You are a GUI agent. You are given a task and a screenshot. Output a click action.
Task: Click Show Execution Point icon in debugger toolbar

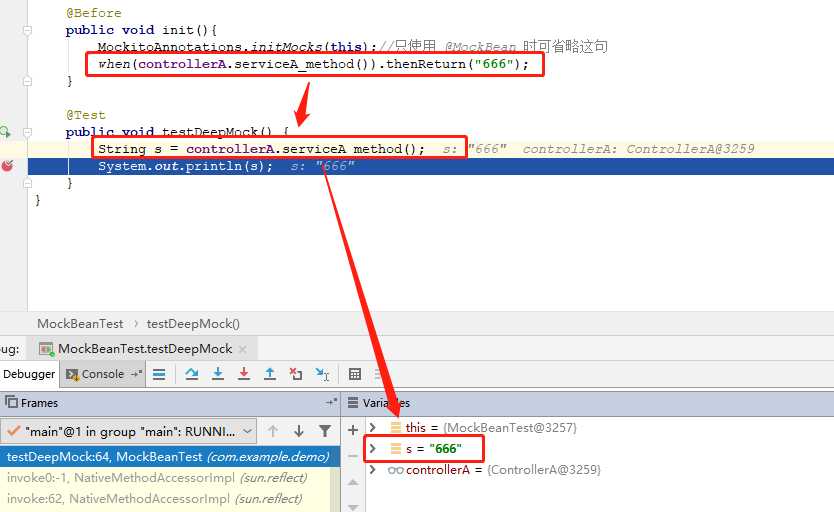(x=159, y=374)
